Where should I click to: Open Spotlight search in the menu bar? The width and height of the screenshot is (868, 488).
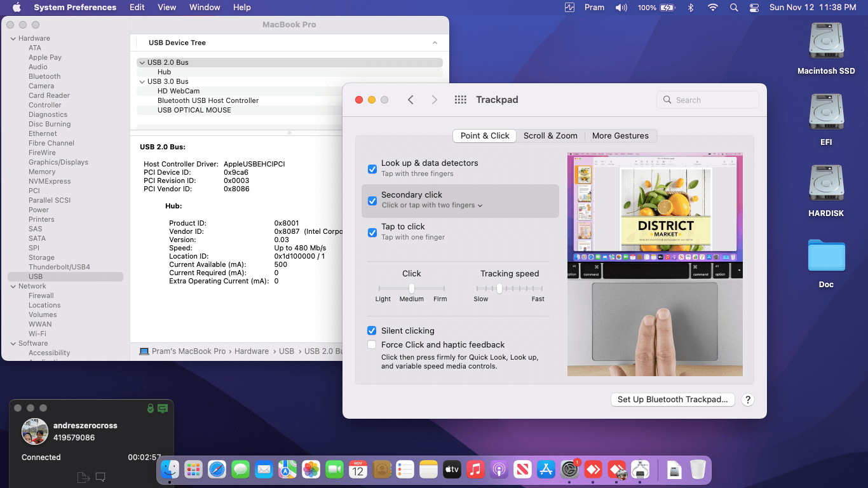(x=734, y=8)
